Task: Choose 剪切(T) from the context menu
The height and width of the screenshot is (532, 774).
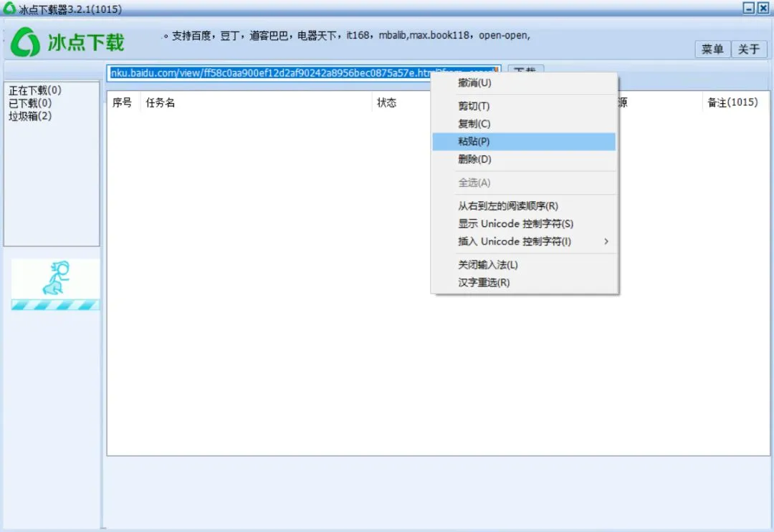Action: click(524, 106)
